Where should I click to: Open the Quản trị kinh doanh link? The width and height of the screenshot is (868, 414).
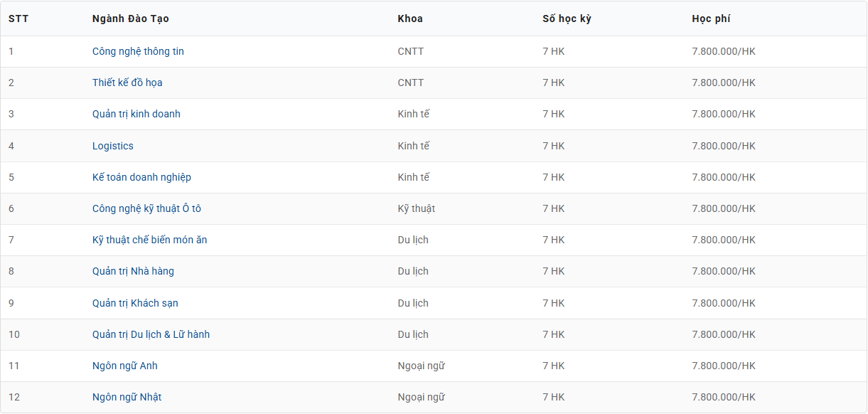tap(136, 114)
